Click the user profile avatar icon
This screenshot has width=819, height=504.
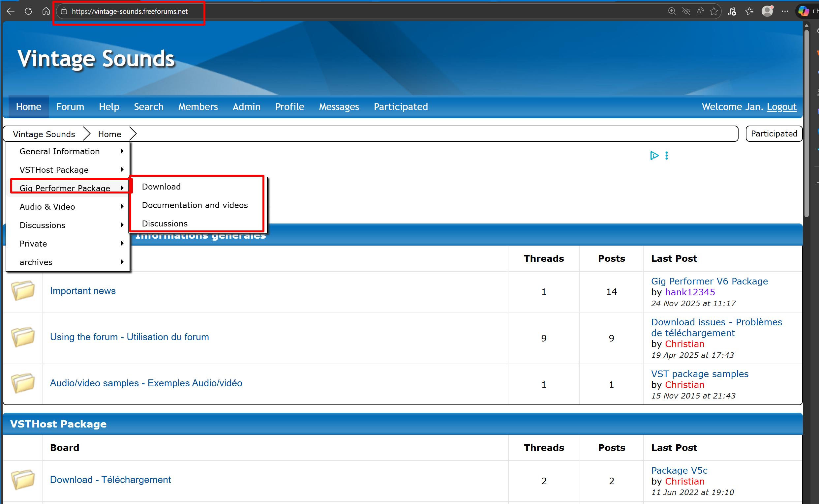click(x=767, y=11)
